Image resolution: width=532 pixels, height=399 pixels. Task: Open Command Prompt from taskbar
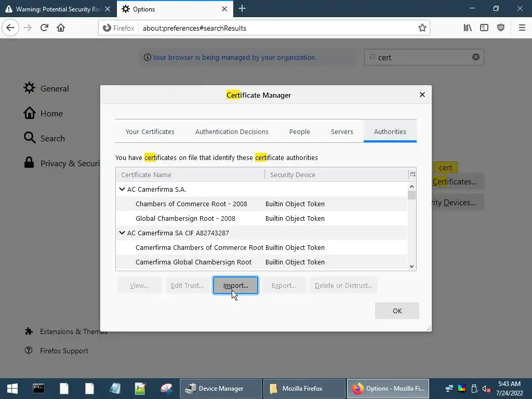[38, 389]
